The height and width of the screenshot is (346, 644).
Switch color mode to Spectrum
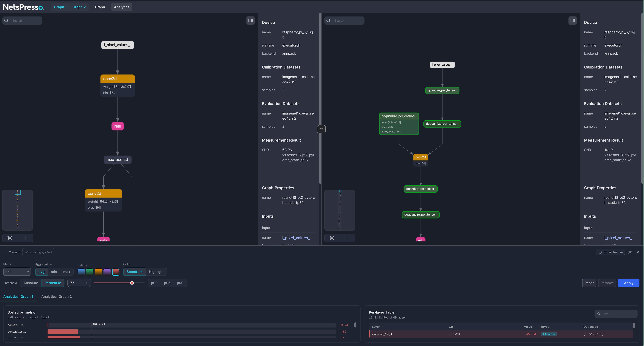pos(134,272)
